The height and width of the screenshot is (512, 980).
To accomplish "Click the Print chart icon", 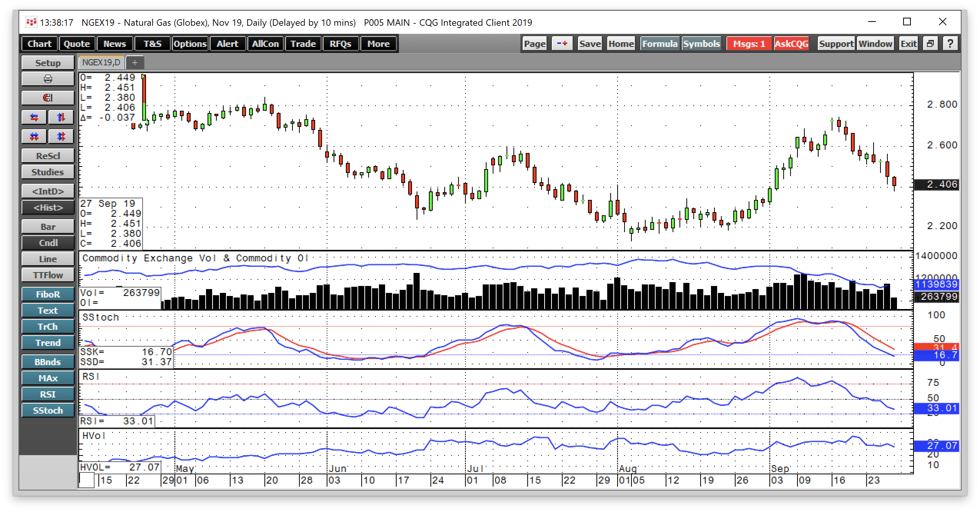I will click(47, 78).
